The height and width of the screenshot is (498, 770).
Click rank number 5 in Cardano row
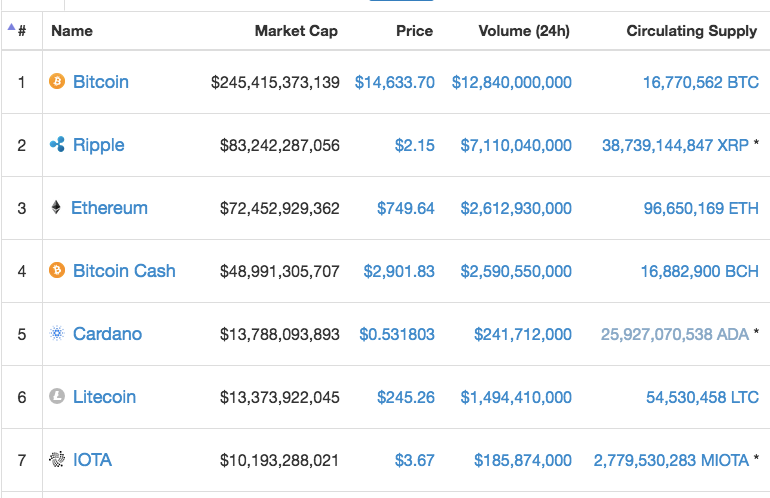point(22,334)
